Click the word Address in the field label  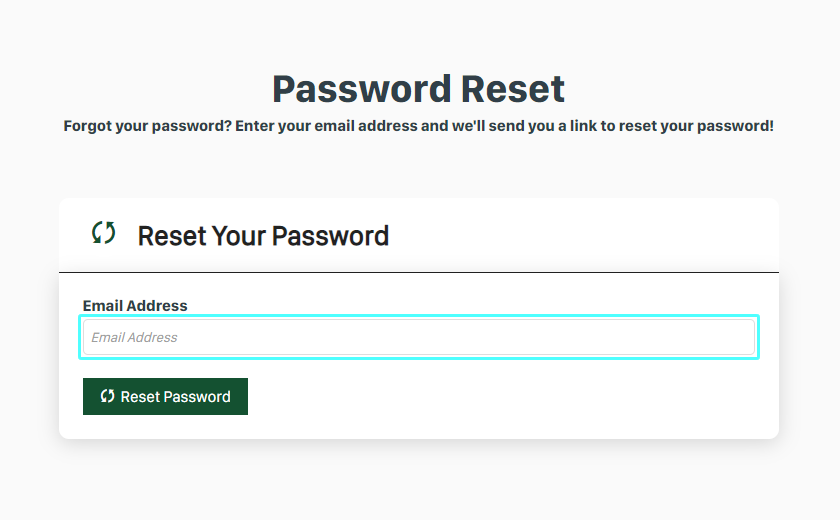[x=160, y=306]
